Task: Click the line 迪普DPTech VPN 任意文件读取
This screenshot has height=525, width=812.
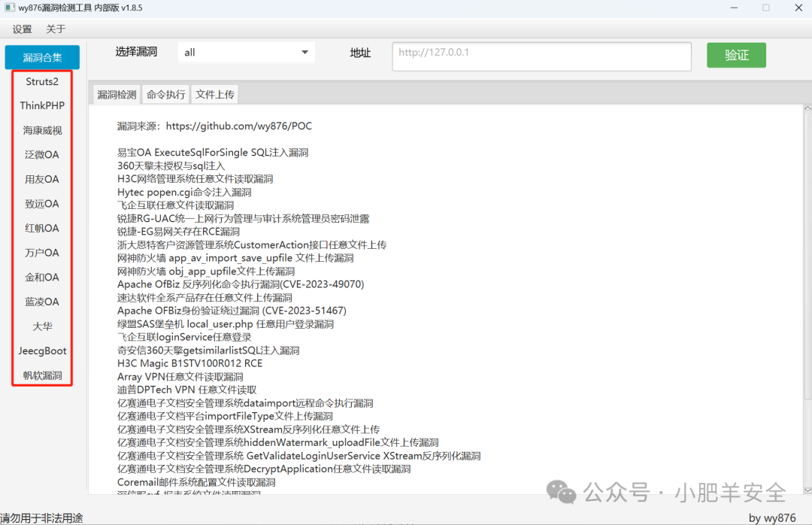Action: [187, 390]
